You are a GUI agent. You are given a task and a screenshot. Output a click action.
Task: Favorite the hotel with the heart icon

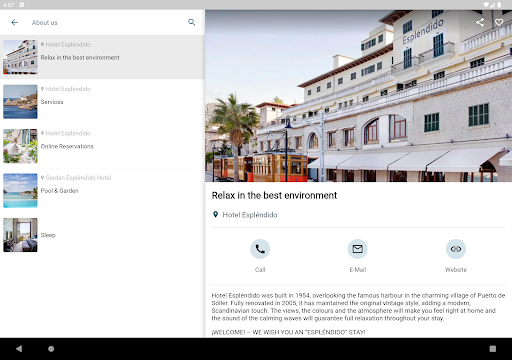click(x=499, y=22)
